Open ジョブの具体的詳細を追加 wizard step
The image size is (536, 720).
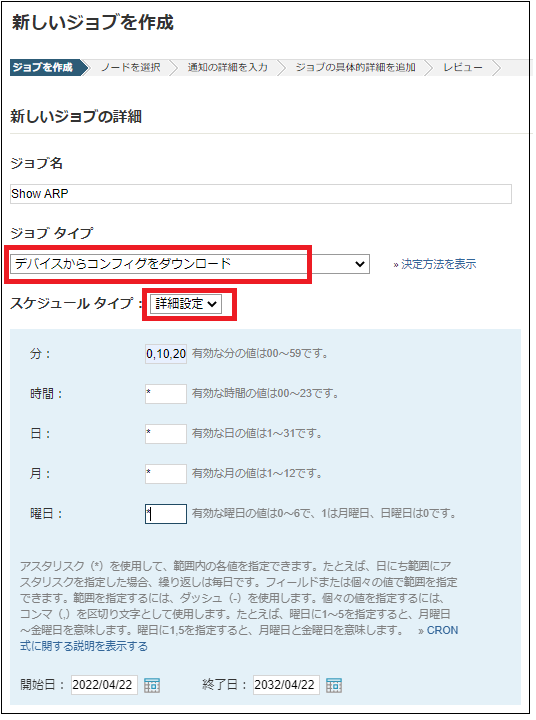355,68
